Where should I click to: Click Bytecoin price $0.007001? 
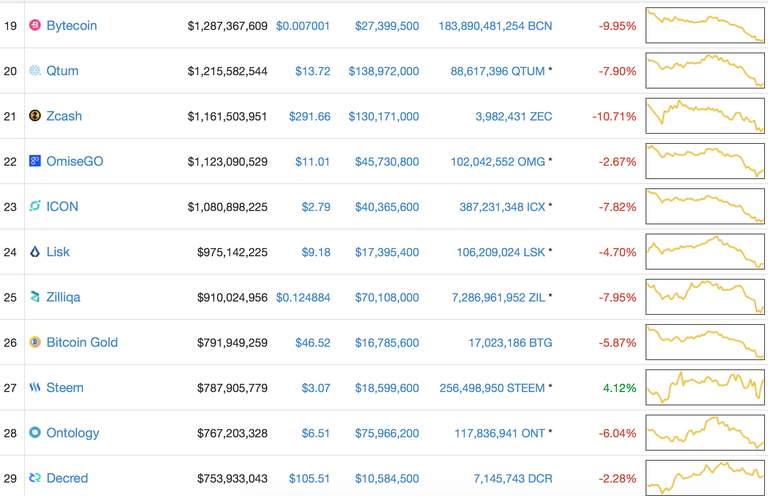point(303,26)
